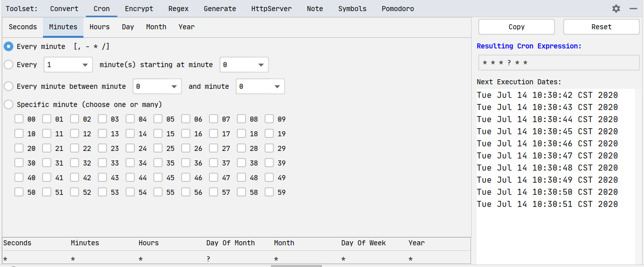Open the starting at minute dropdown
Screen dimensions: 644x267
pos(244,65)
